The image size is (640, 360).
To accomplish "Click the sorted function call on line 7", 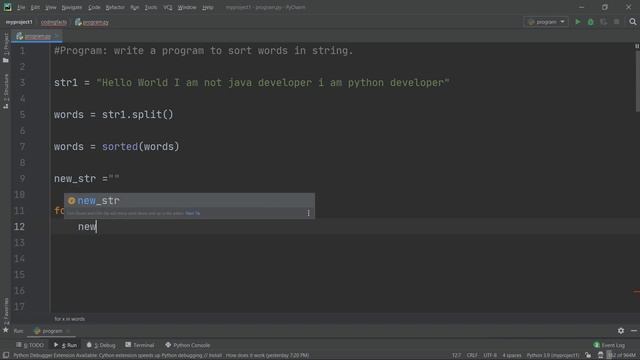I will [120, 147].
